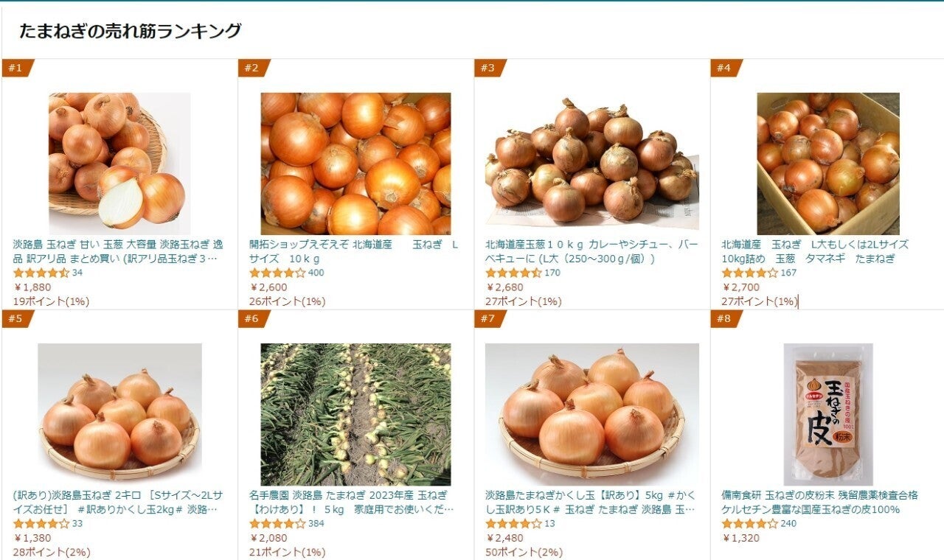944x560 pixels.
Task: Click star rating of the #2 product
Action: [277, 273]
